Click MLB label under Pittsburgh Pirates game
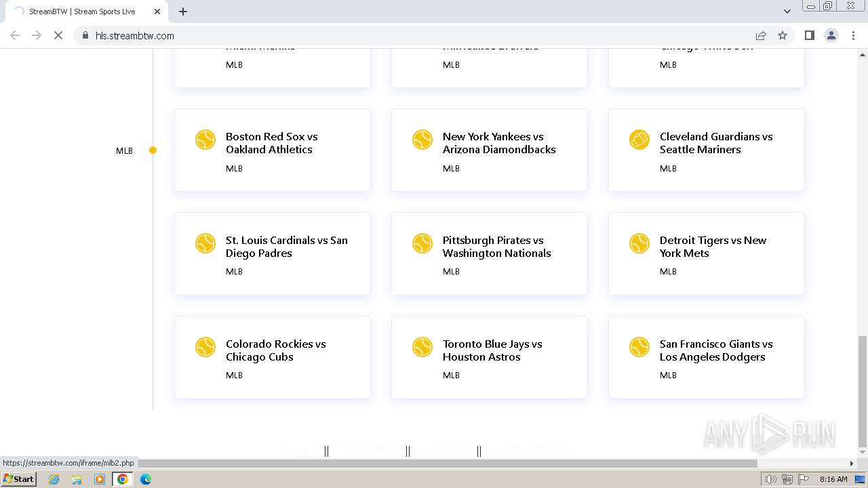Screen dimensions: 868x488 pos(451,271)
